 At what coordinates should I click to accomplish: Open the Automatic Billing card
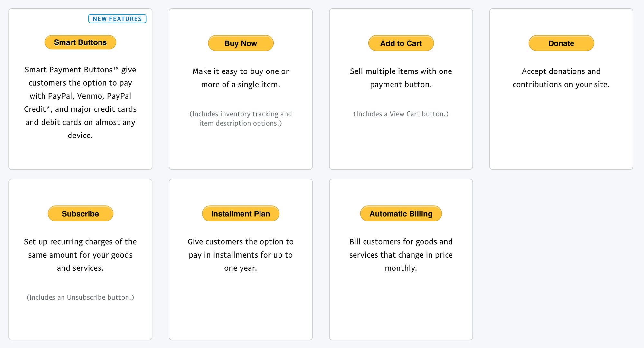[401, 259]
